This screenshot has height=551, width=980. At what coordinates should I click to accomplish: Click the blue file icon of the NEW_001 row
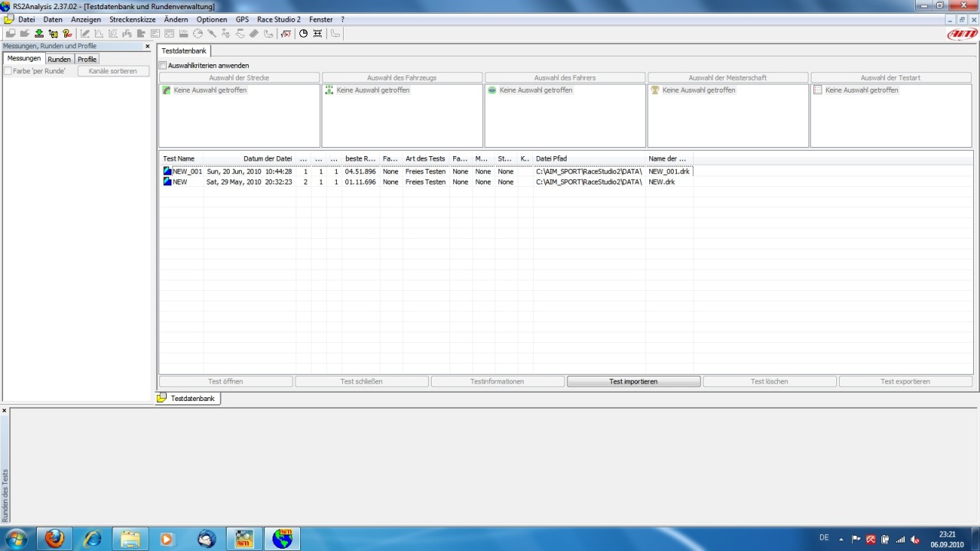[x=167, y=171]
